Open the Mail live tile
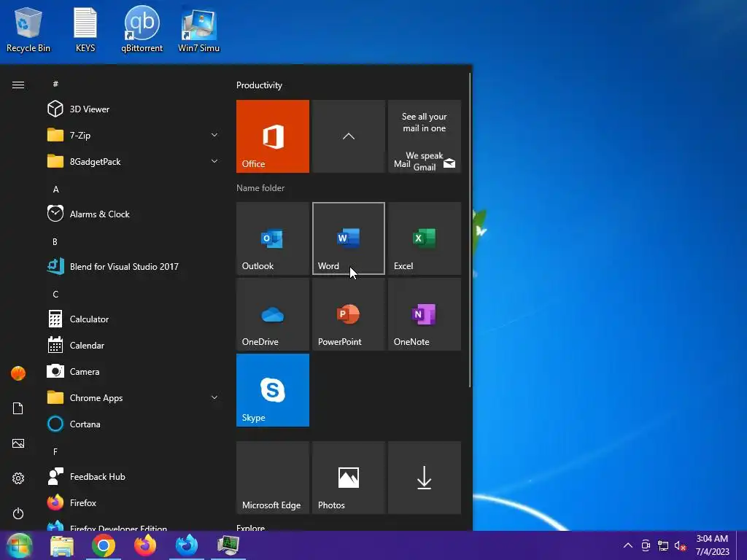747x560 pixels. [x=425, y=136]
